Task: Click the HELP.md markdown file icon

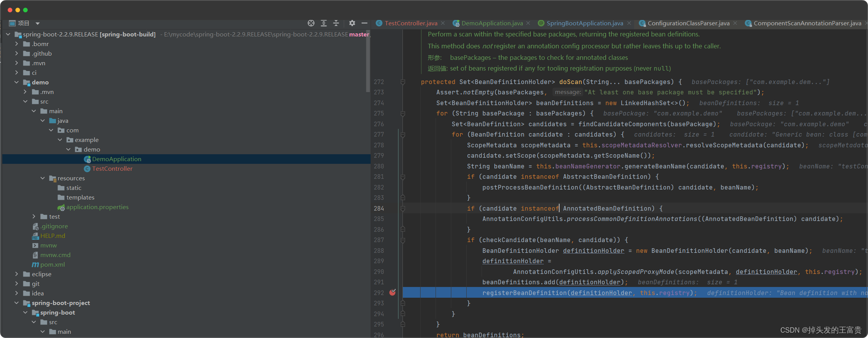Action: (x=35, y=236)
